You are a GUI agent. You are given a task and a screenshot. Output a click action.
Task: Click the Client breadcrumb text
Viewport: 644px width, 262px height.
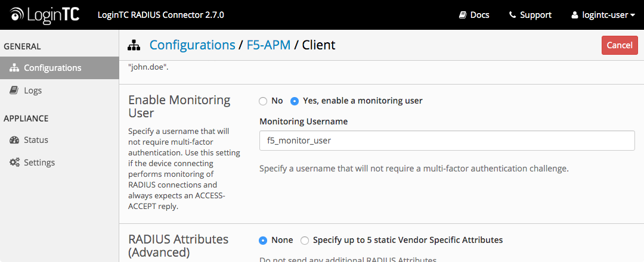318,45
